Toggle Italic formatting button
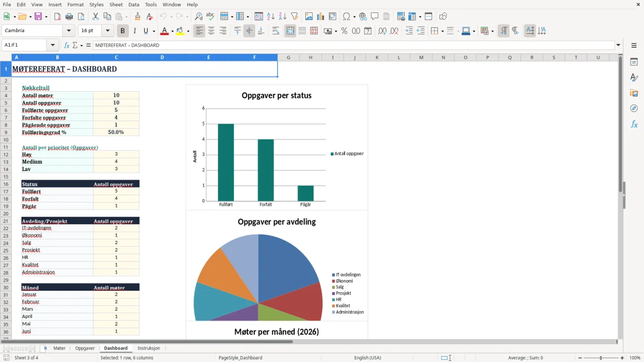The image size is (644, 362). coord(135,31)
